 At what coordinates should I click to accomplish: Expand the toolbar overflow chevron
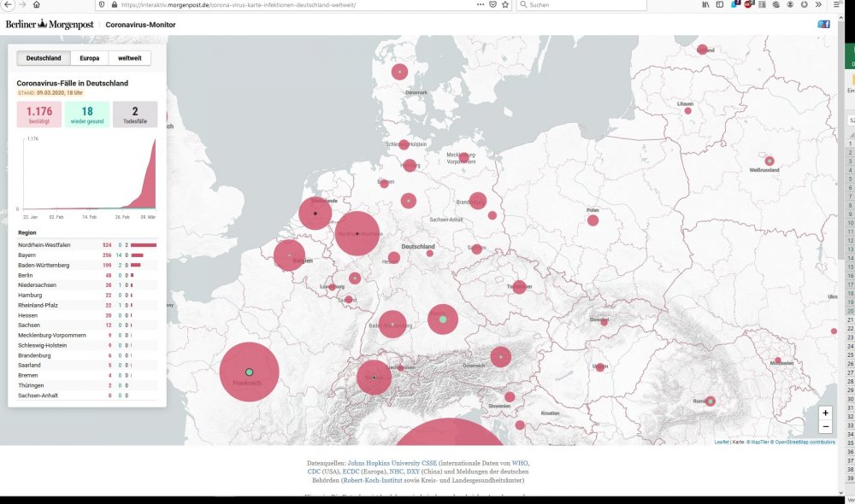pos(818,4)
